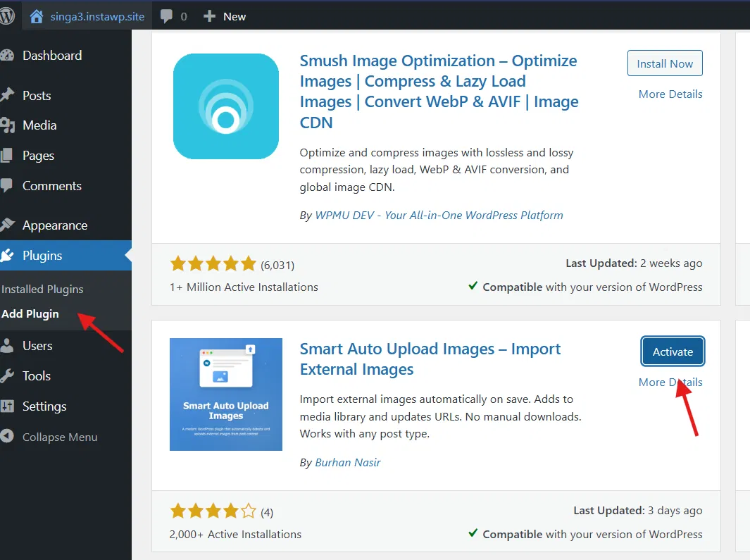Screen dimensions: 750x560
Task: Go to the Installed Plugins submenu
Action: click(42, 289)
